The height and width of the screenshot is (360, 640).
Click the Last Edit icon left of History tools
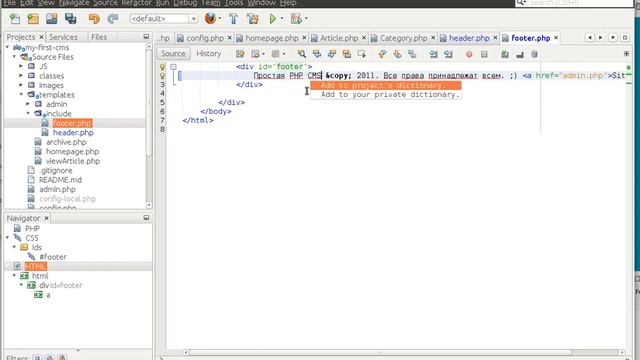[240, 54]
